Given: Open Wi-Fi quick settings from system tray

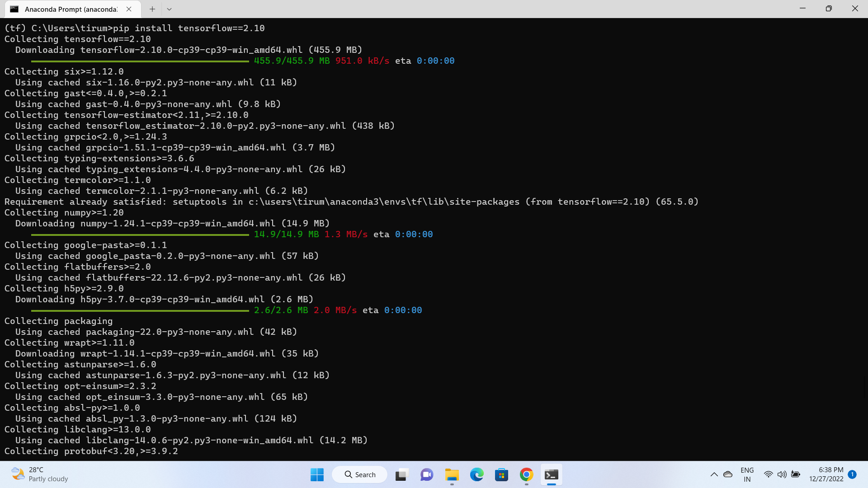Looking at the screenshot, I should (x=768, y=474).
